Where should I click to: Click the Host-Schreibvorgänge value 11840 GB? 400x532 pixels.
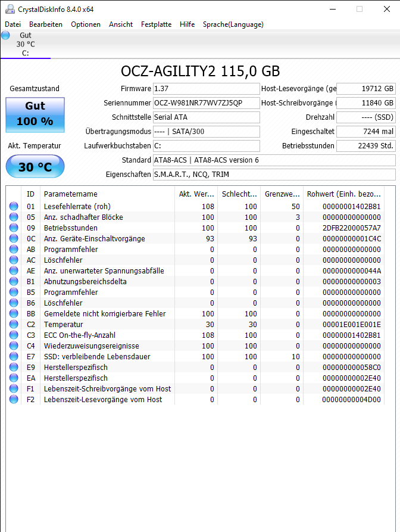point(366,103)
